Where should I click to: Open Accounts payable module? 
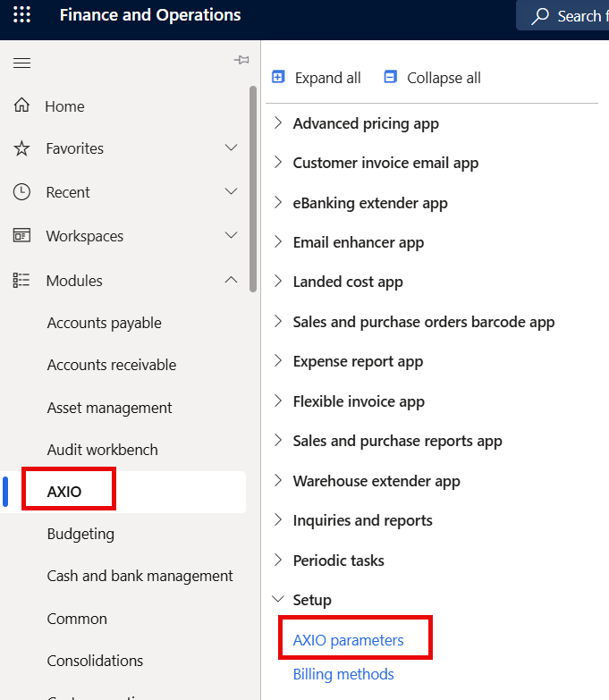pyautogui.click(x=104, y=323)
